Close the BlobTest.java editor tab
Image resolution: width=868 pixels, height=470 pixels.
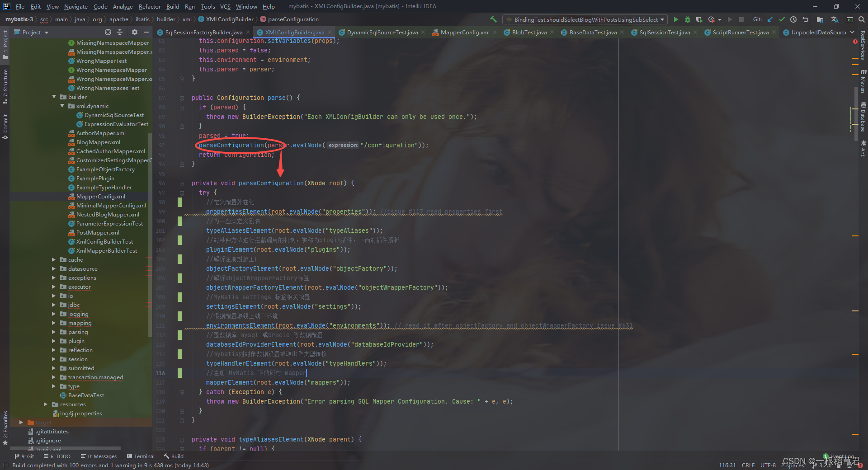click(552, 32)
